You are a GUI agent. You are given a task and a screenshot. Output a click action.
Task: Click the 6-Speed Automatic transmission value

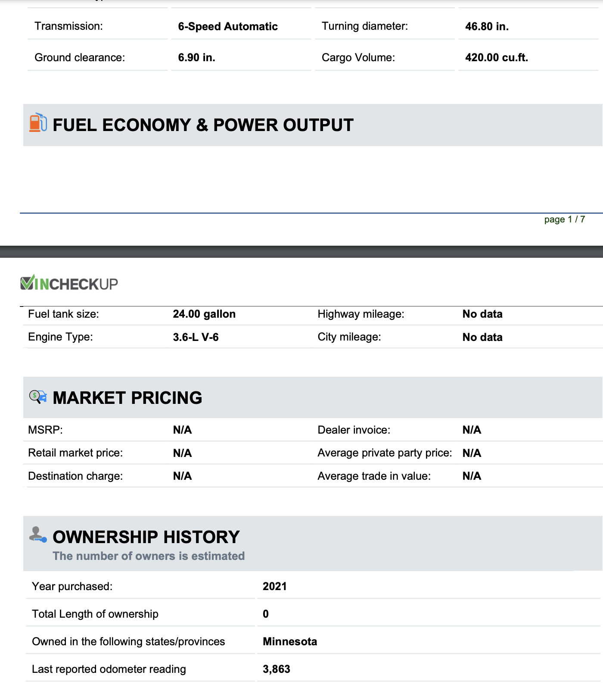pos(228,27)
